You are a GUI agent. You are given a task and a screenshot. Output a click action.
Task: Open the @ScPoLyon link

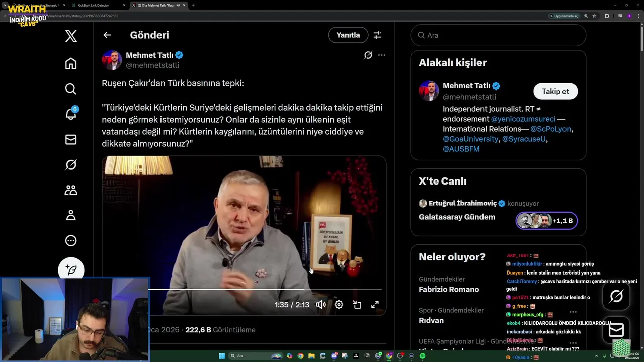click(551, 129)
